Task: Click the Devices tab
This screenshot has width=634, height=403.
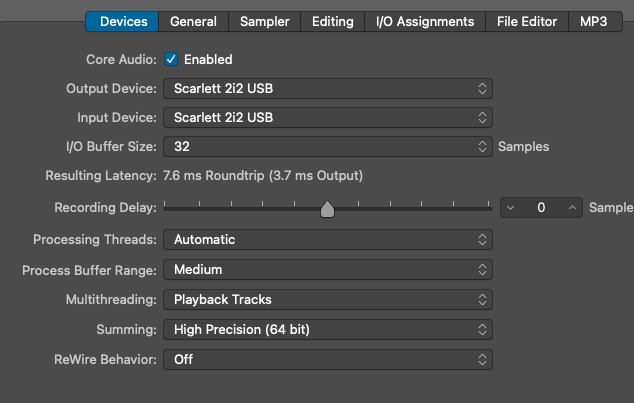Action: click(123, 21)
